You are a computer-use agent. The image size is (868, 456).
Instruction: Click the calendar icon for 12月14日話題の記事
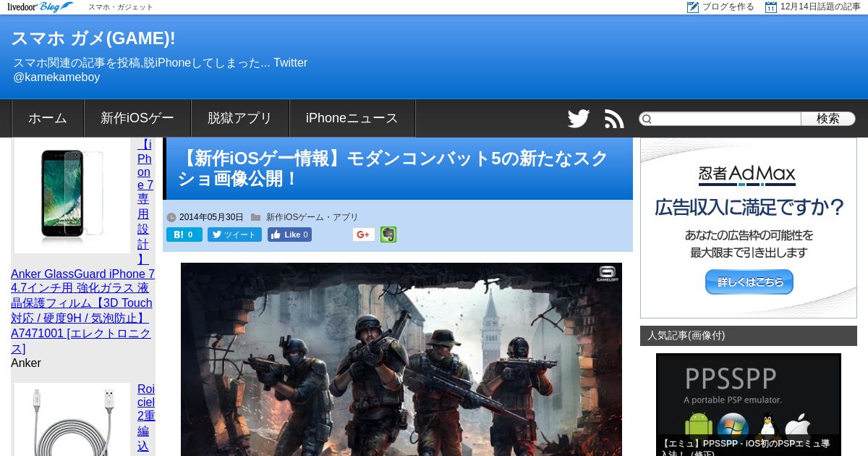pyautogui.click(x=771, y=7)
